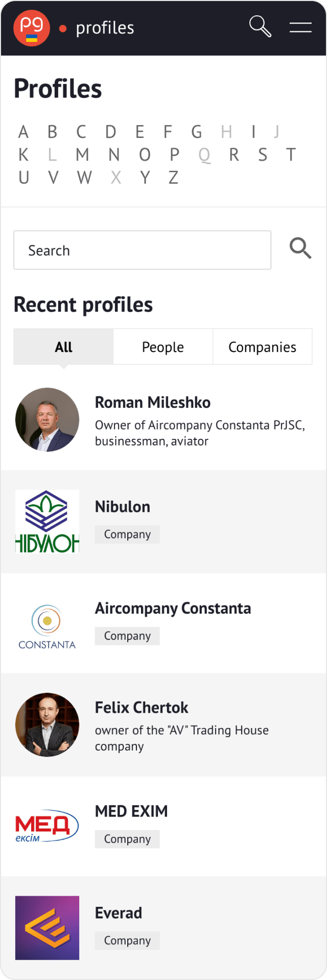Filter profiles by letter Z
327x980 pixels.
(x=174, y=178)
